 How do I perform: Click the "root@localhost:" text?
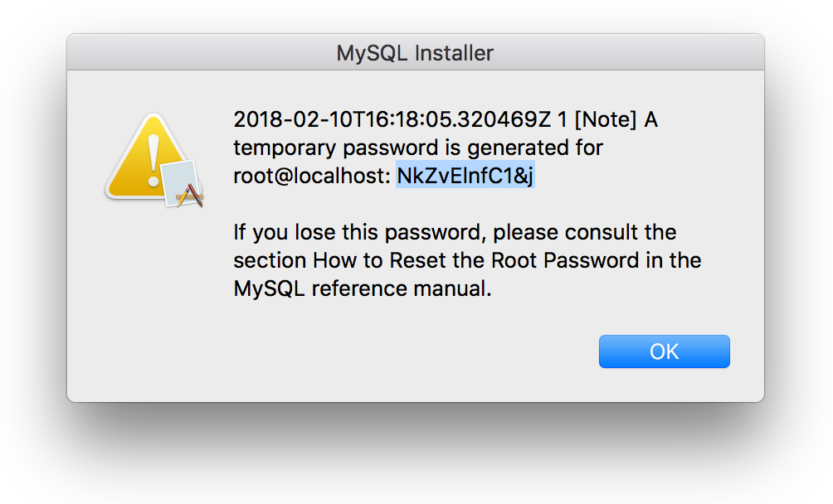312,177
